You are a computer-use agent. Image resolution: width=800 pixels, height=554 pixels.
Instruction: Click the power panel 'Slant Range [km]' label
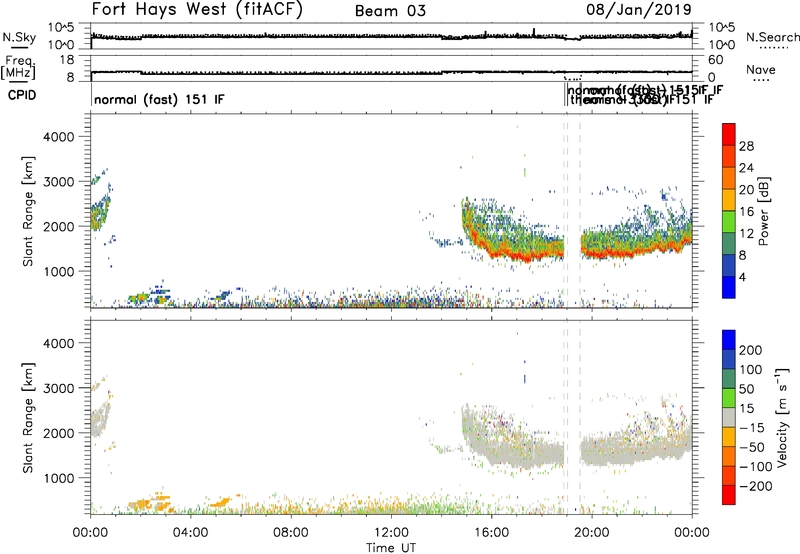click(x=28, y=211)
